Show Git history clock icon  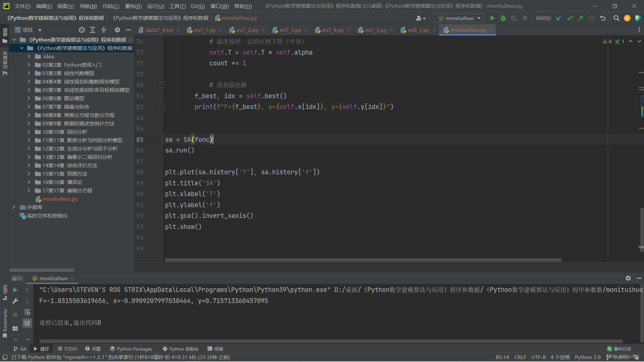tap(592, 18)
